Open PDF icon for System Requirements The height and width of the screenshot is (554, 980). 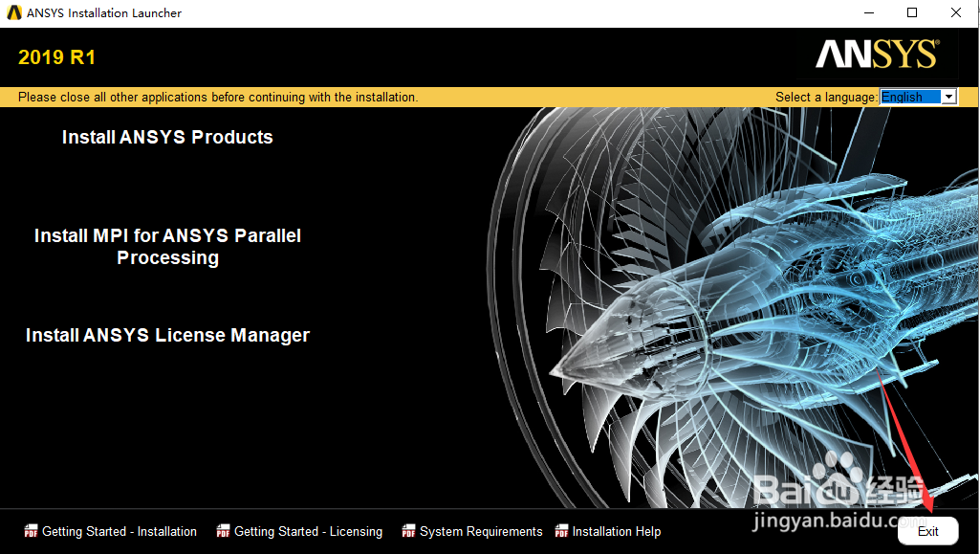click(408, 531)
